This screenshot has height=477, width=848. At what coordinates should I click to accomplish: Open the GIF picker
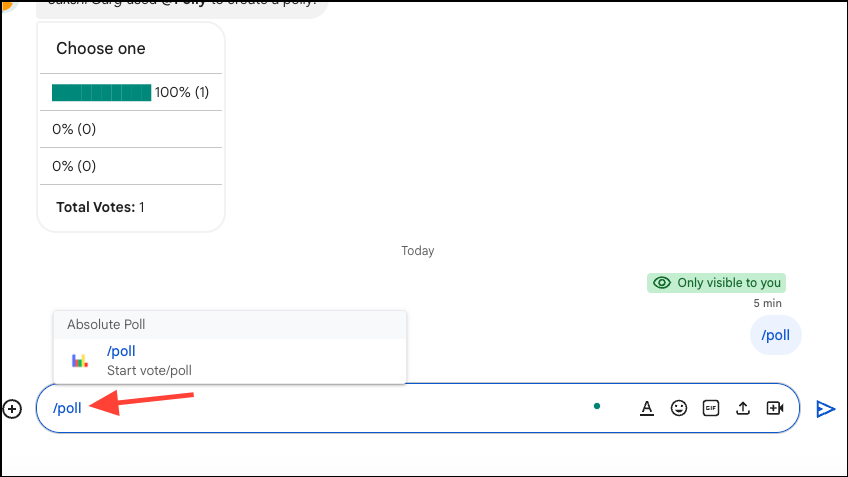(x=711, y=408)
